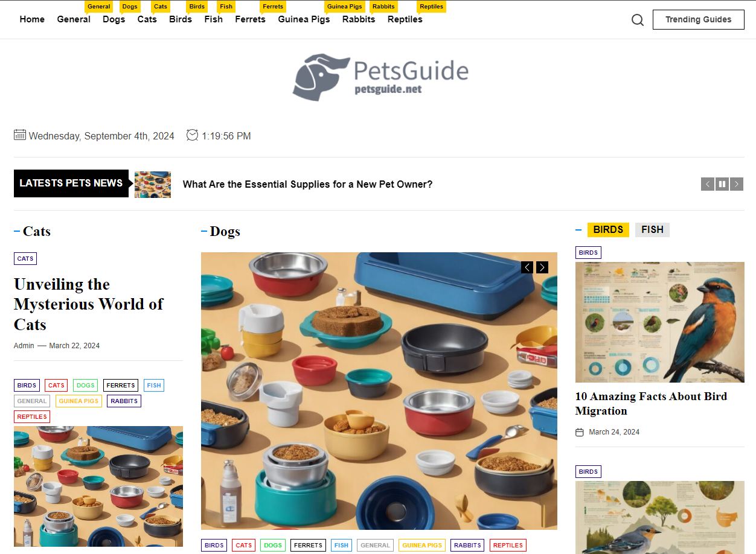Read Unveiling the Mysterious World of Cats
The height and width of the screenshot is (554, 756).
(x=89, y=304)
